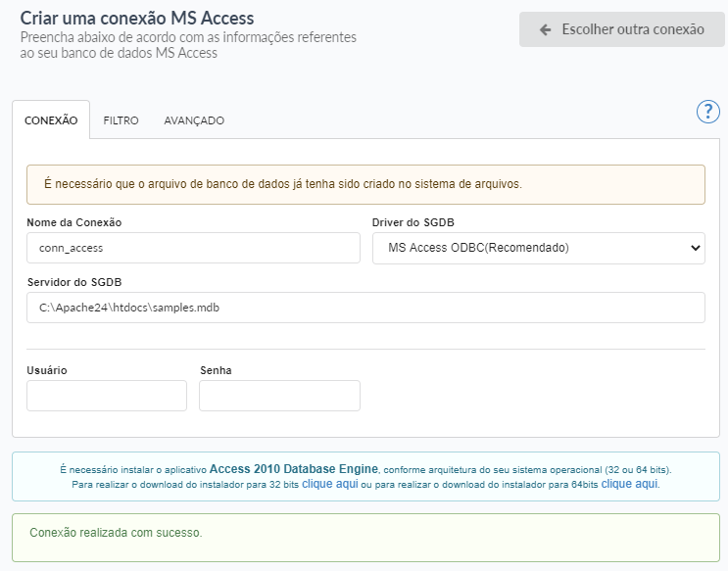Follow the 64bits installer 'clique aqui' link
The width and height of the screenshot is (728, 571).
[x=629, y=484]
